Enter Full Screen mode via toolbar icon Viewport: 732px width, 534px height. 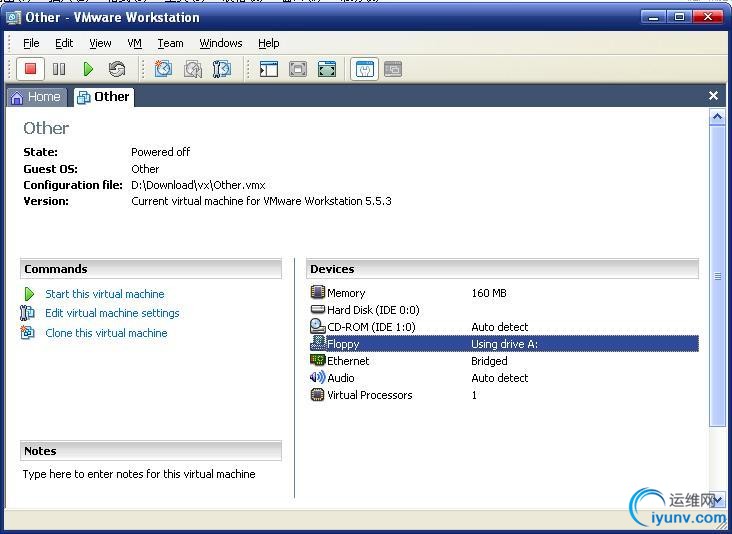327,70
